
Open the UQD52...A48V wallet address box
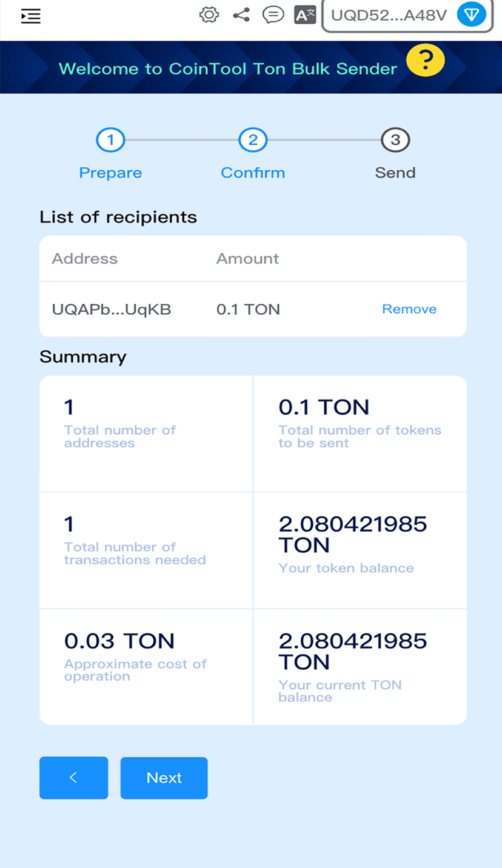(389, 15)
